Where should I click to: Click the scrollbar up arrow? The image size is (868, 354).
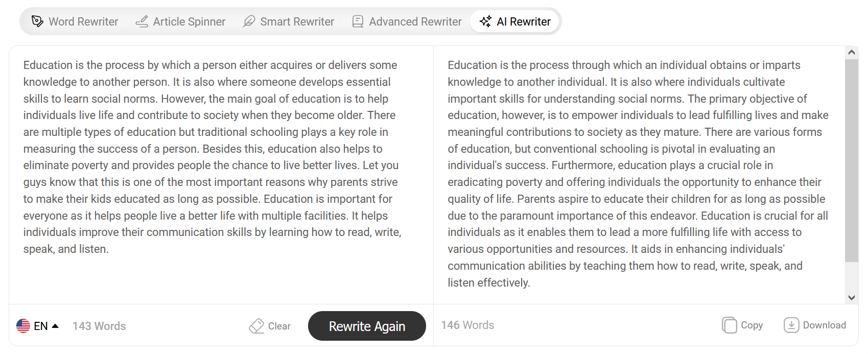[852, 52]
